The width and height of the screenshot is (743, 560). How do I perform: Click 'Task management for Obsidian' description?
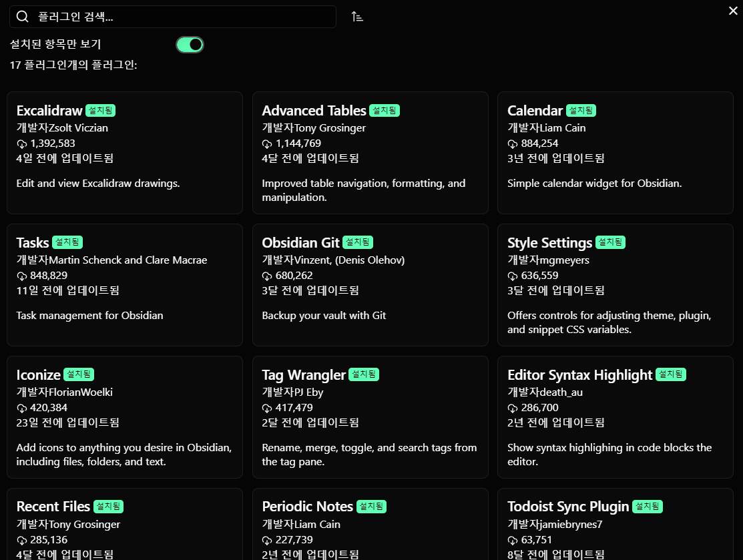[89, 316]
